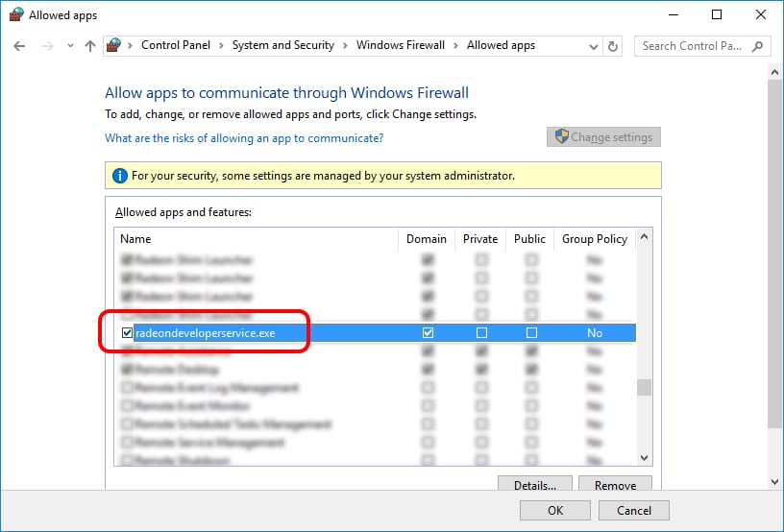Click the scroll down arrow in apps list
The width and height of the screenshot is (784, 532).
coord(645,458)
